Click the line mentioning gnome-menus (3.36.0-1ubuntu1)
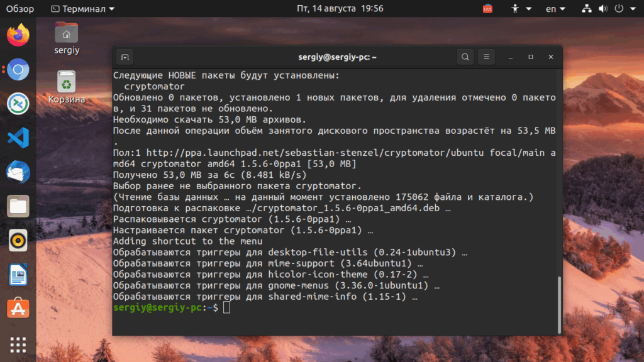The width and height of the screenshot is (644, 362). pyautogui.click(x=277, y=286)
